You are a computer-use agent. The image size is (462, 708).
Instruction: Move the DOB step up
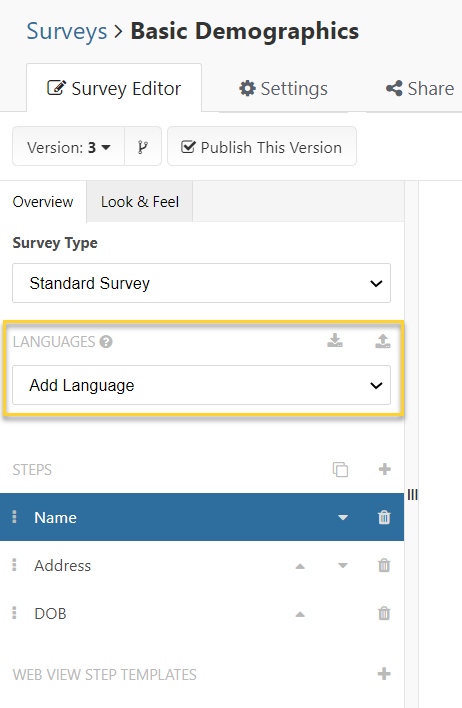coord(300,614)
